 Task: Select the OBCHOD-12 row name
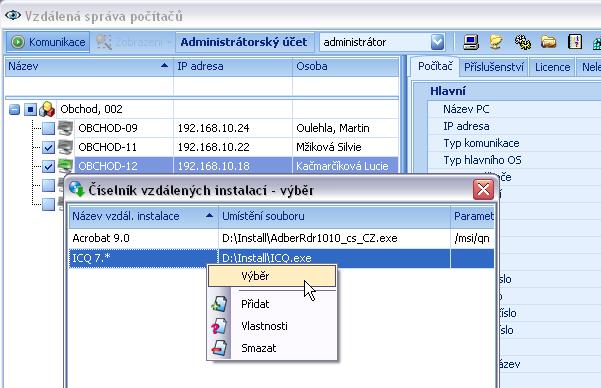(108, 166)
